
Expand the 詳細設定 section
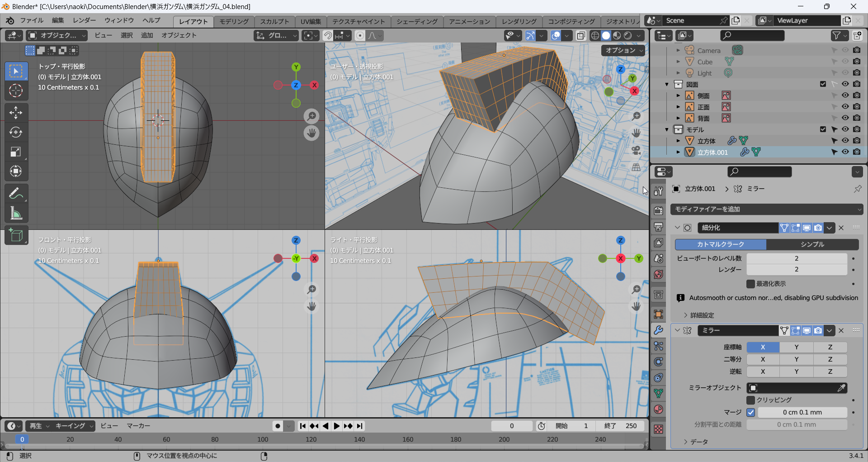tap(702, 315)
